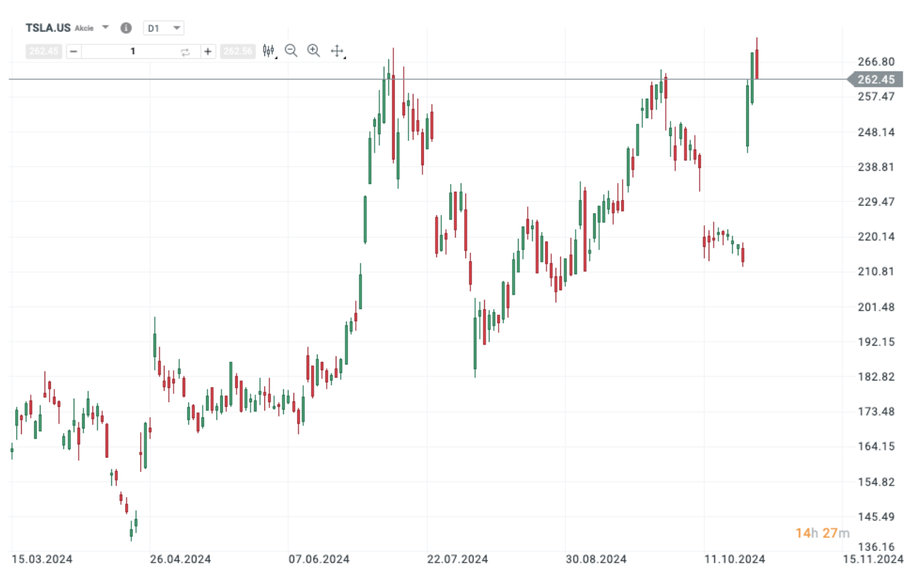Toggle the sell price 262.45 button
Screen dimensions: 924x578
coord(43,51)
